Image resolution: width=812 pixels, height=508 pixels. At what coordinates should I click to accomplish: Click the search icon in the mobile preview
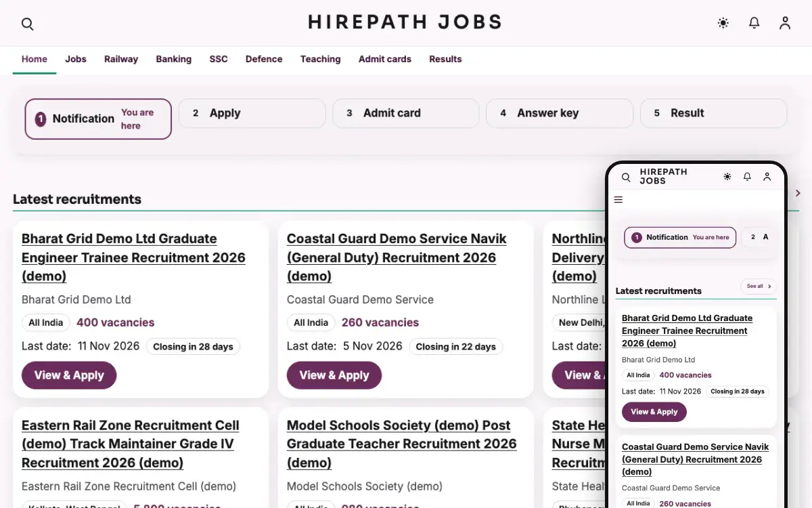pos(626,177)
